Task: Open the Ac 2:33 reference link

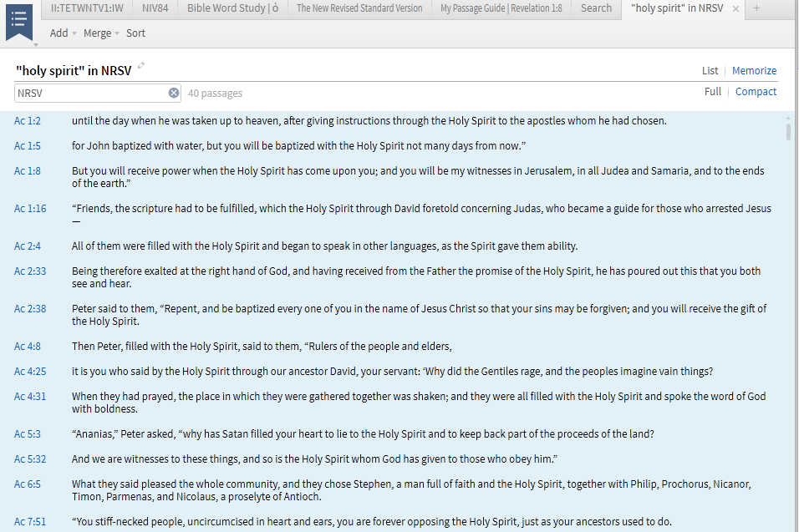Action: (x=30, y=271)
